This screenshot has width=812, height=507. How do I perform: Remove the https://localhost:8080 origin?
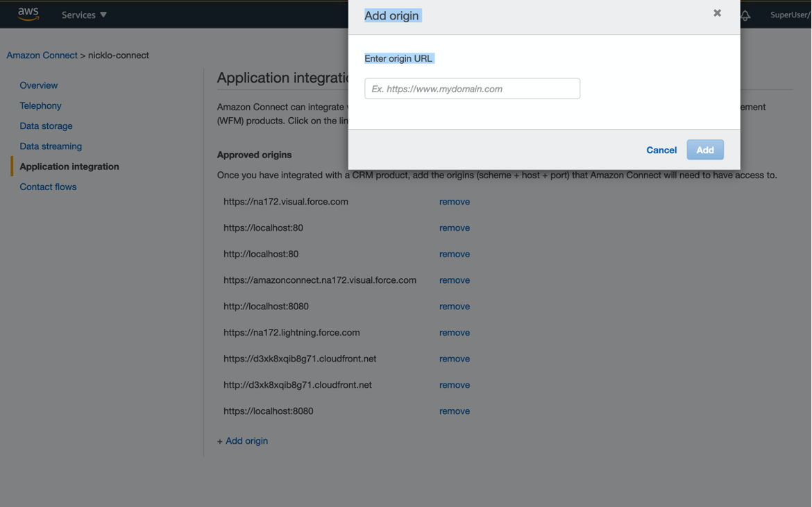[x=455, y=411]
